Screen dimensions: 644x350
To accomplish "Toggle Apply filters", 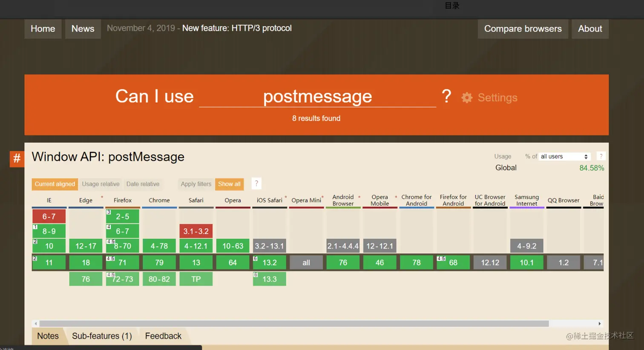I will (x=196, y=184).
